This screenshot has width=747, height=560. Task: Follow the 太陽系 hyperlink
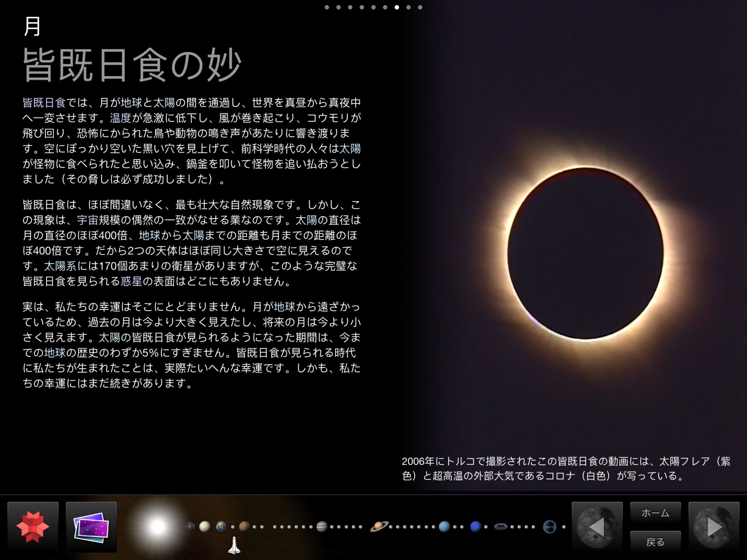[x=60, y=266]
